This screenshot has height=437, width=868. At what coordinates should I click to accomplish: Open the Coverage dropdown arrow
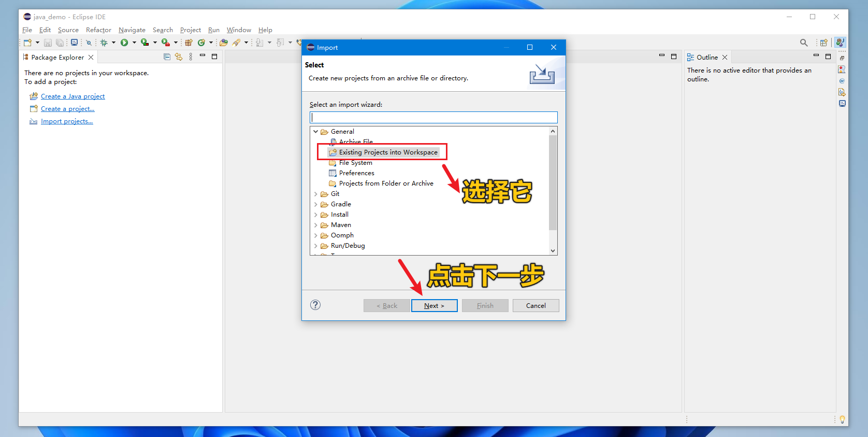155,43
